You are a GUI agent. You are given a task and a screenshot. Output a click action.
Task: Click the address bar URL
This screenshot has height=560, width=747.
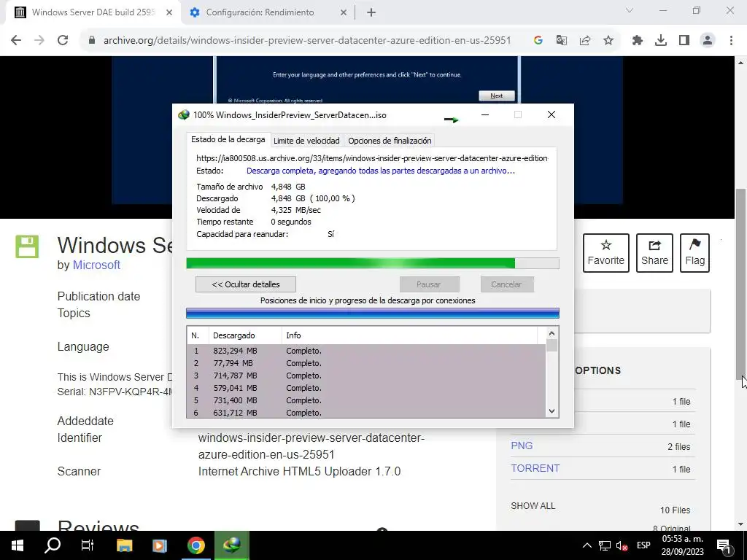[307, 41]
